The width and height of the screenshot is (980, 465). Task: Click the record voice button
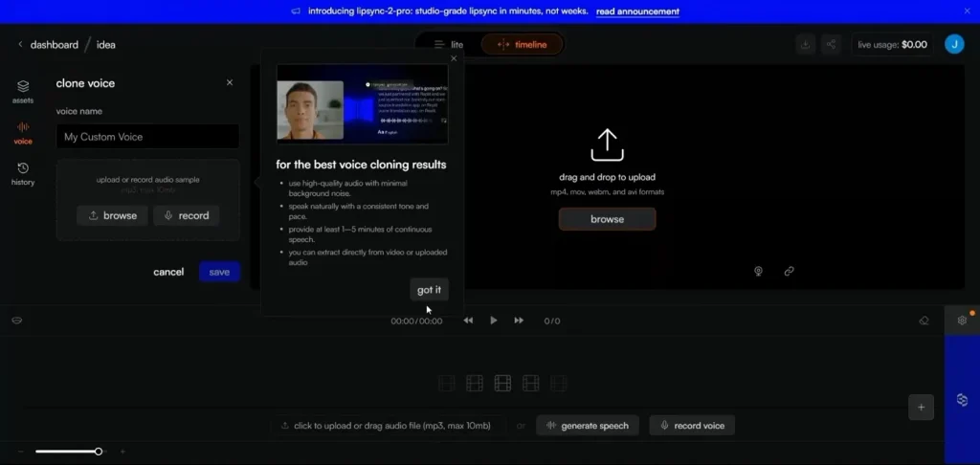692,426
